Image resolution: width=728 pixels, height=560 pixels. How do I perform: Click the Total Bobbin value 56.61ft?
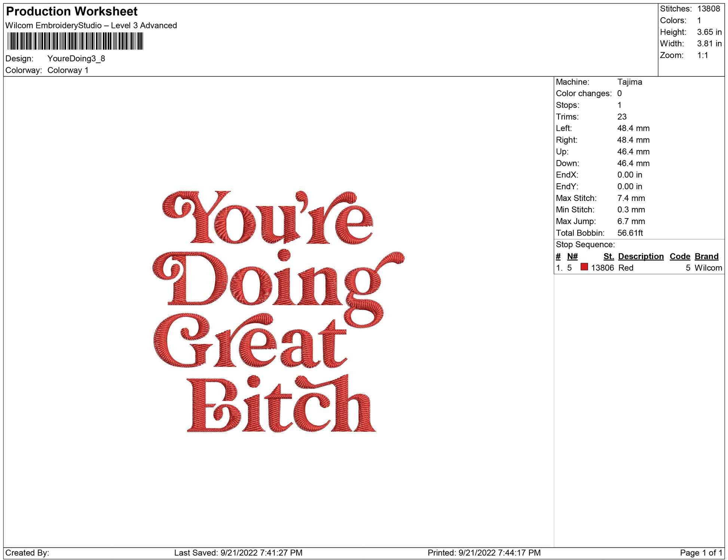(630, 233)
